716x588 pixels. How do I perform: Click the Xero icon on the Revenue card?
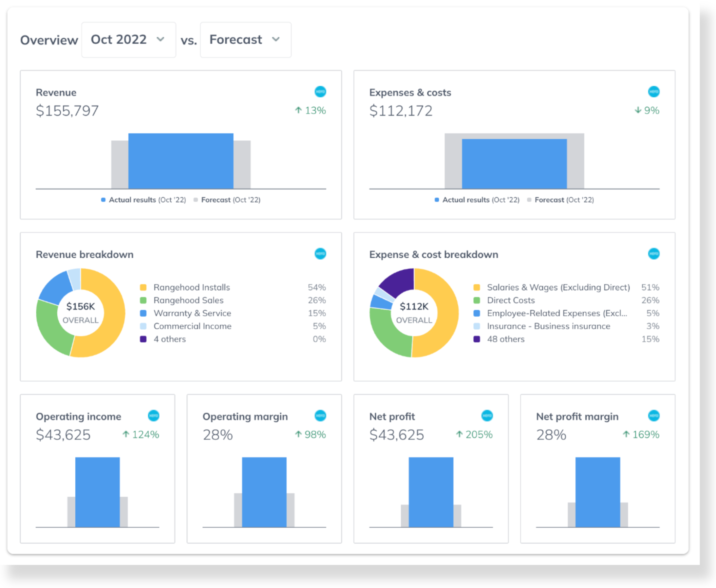(320, 92)
